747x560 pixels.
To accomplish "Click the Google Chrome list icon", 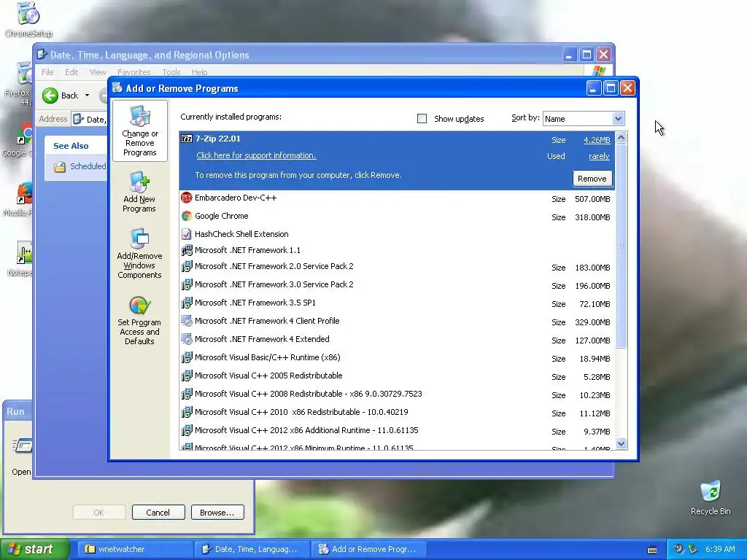I will 187,216.
